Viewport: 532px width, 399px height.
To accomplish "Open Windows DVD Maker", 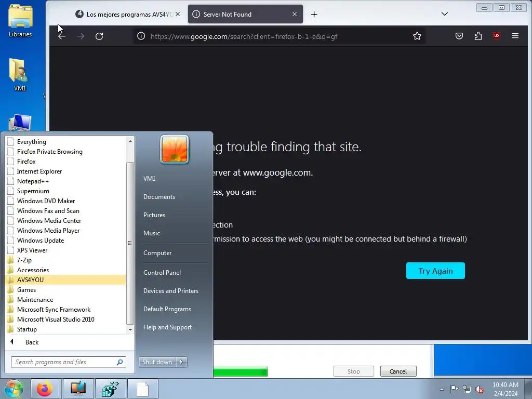I will (66, 201).
